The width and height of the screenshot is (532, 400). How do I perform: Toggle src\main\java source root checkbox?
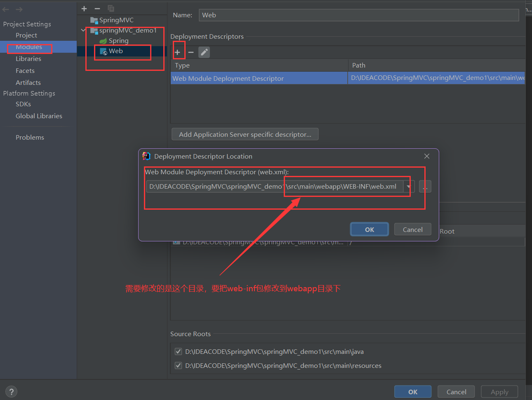(x=179, y=351)
